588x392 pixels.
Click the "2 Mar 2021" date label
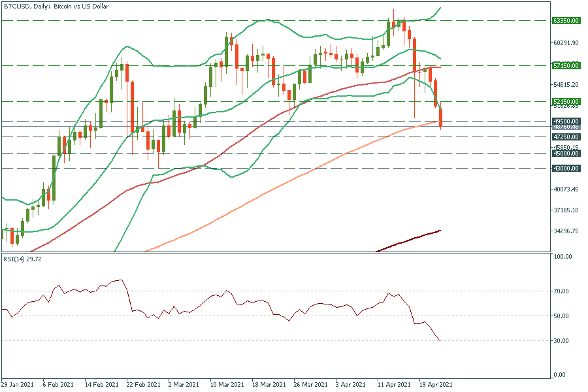click(184, 385)
